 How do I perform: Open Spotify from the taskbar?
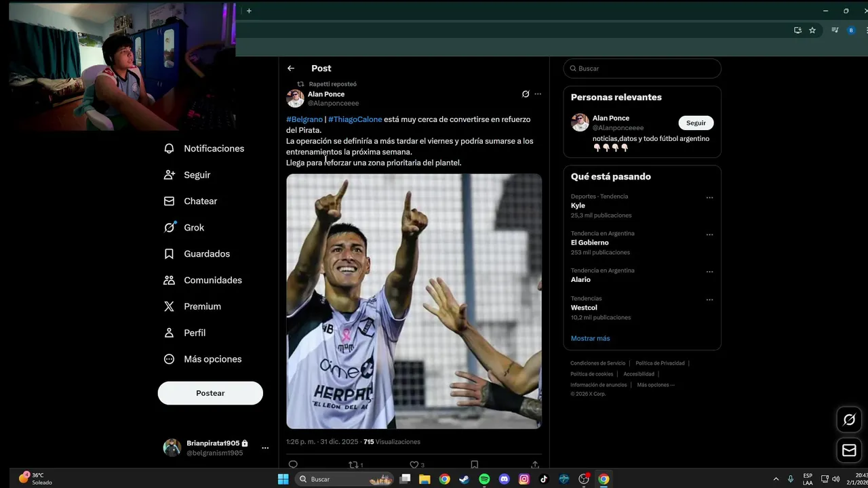[484, 479]
